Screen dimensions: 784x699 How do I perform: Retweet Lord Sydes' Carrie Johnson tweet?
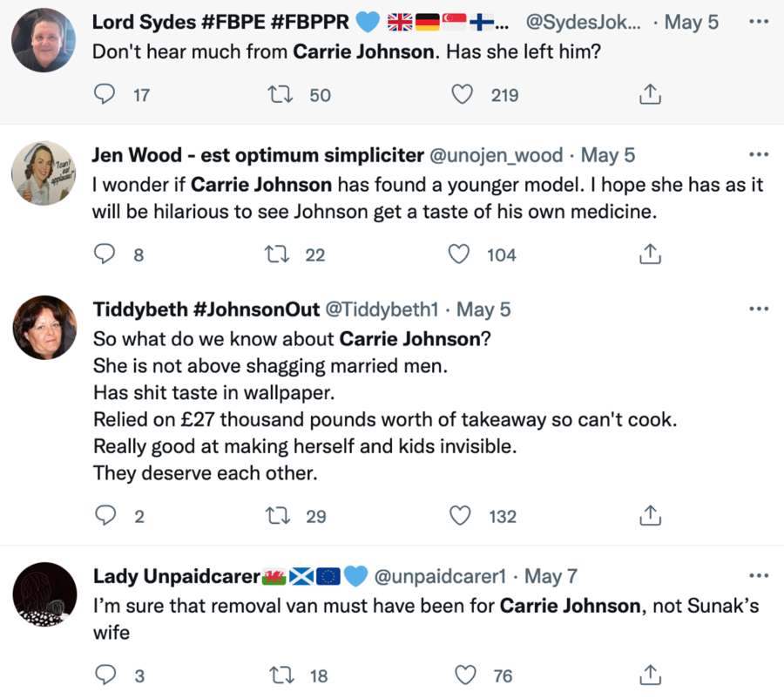tap(280, 95)
